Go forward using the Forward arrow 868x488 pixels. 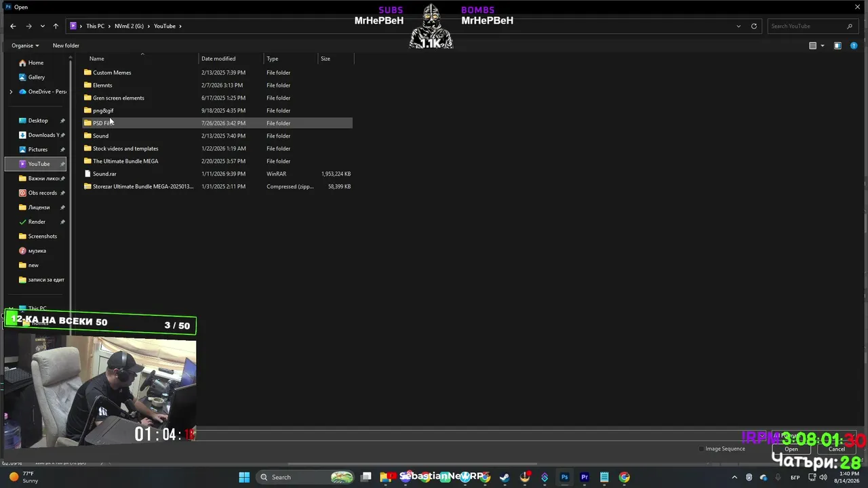(x=28, y=26)
